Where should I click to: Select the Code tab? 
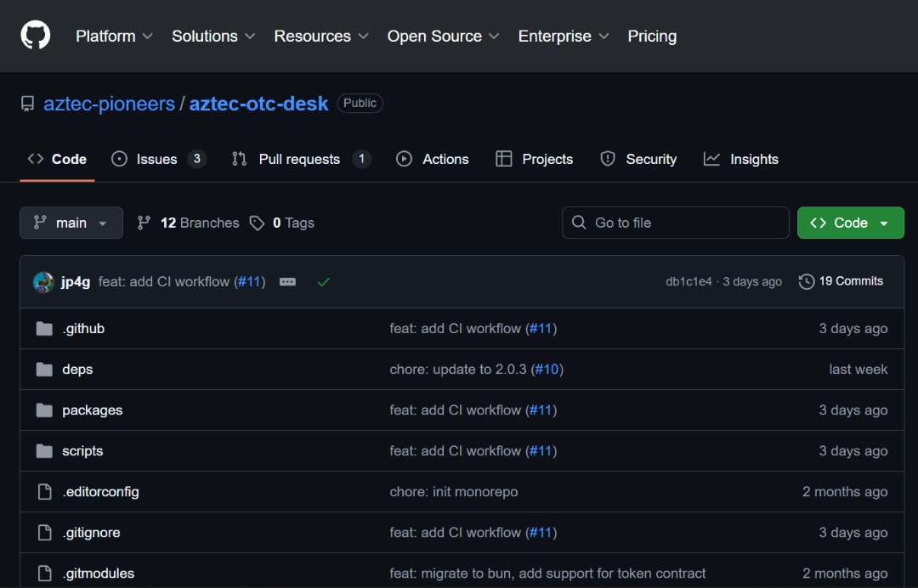pyautogui.click(x=57, y=159)
